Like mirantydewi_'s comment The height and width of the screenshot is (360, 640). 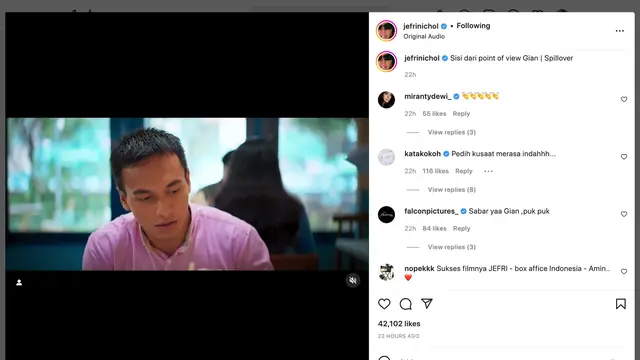(624, 99)
